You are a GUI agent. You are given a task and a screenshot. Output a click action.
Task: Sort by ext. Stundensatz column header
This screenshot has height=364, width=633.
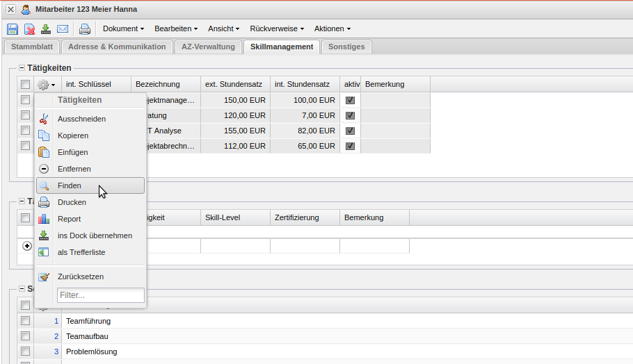234,84
